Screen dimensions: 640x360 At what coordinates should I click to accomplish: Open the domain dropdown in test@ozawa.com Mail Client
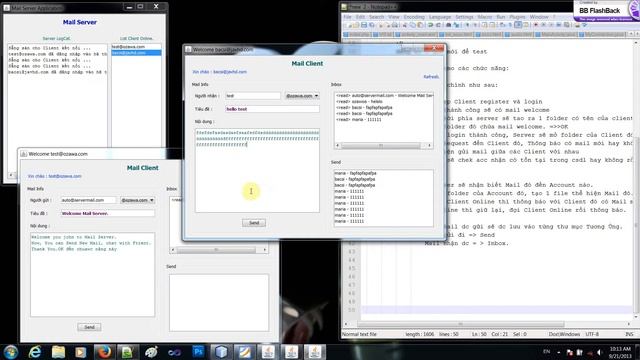pyautogui.click(x=138, y=200)
